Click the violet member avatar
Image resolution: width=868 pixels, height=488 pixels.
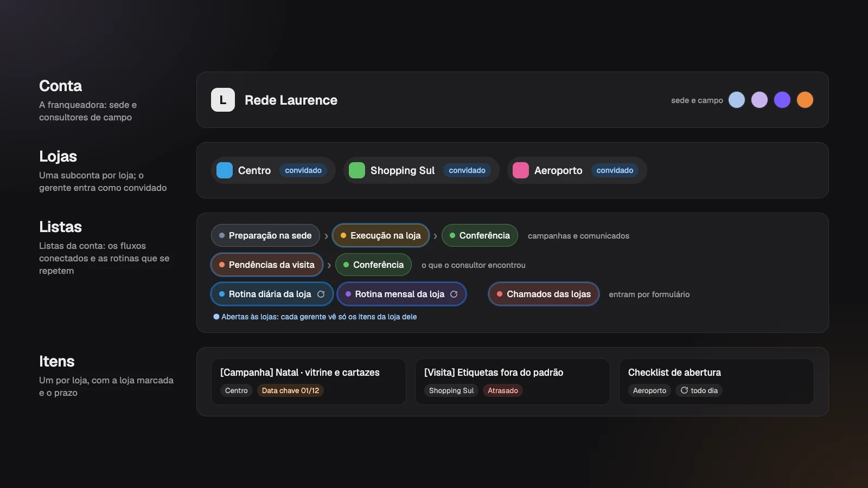(782, 100)
